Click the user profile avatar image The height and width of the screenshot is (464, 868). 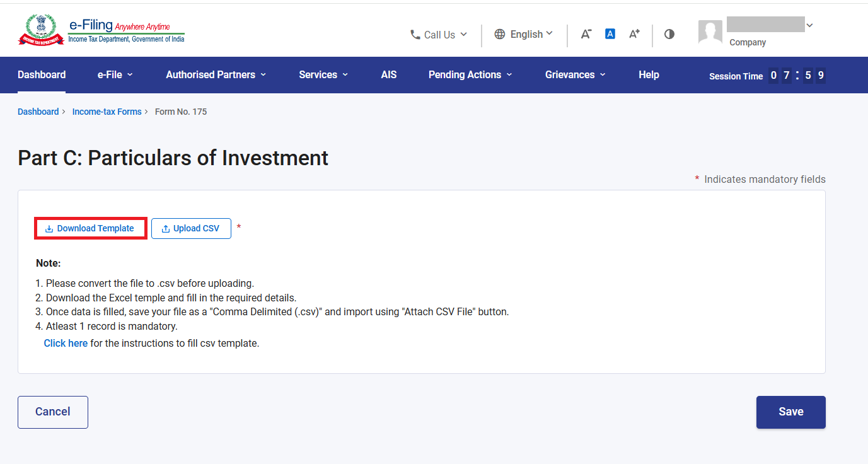(710, 32)
